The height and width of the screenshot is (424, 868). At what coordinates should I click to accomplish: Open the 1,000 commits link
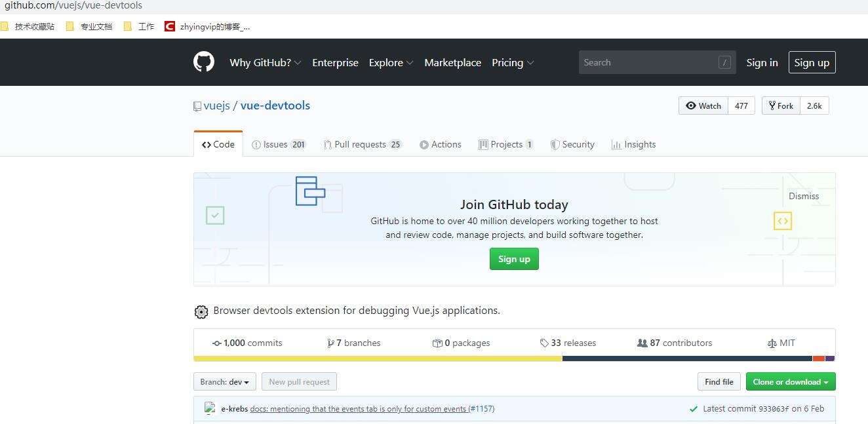[247, 343]
